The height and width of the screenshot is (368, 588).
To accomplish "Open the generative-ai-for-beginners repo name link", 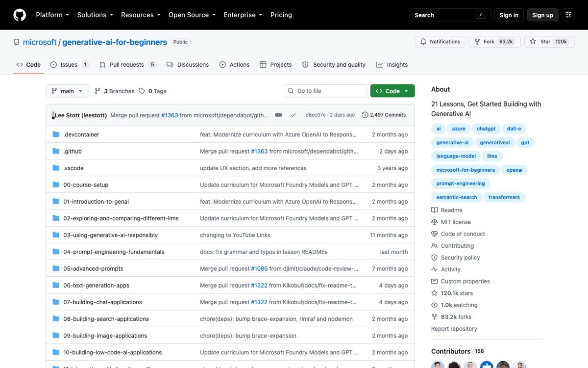I will tap(115, 42).
